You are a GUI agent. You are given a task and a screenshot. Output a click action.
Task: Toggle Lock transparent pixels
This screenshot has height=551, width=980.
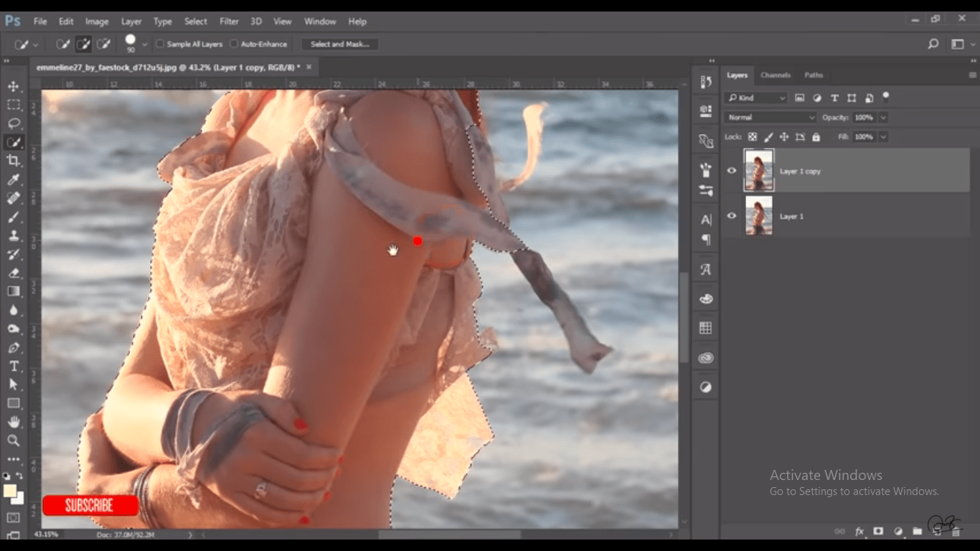pyautogui.click(x=753, y=136)
